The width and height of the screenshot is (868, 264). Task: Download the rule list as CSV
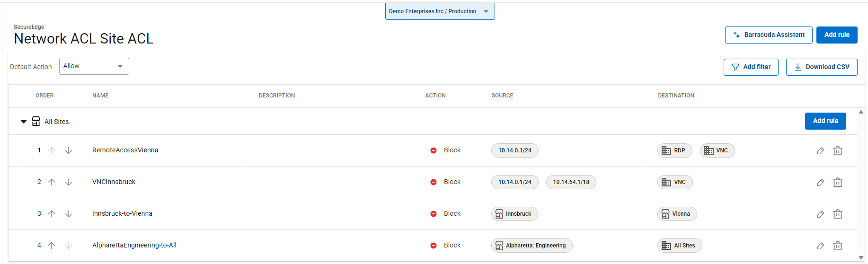pos(821,67)
